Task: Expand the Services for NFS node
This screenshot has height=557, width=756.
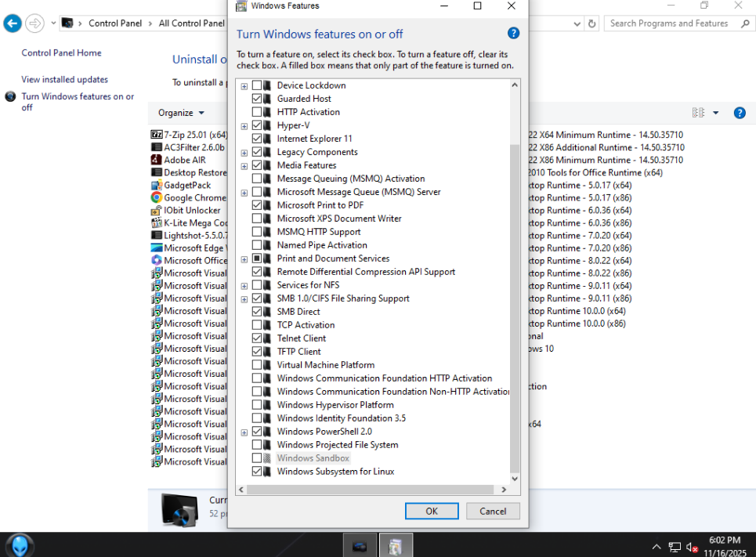Action: coord(244,286)
